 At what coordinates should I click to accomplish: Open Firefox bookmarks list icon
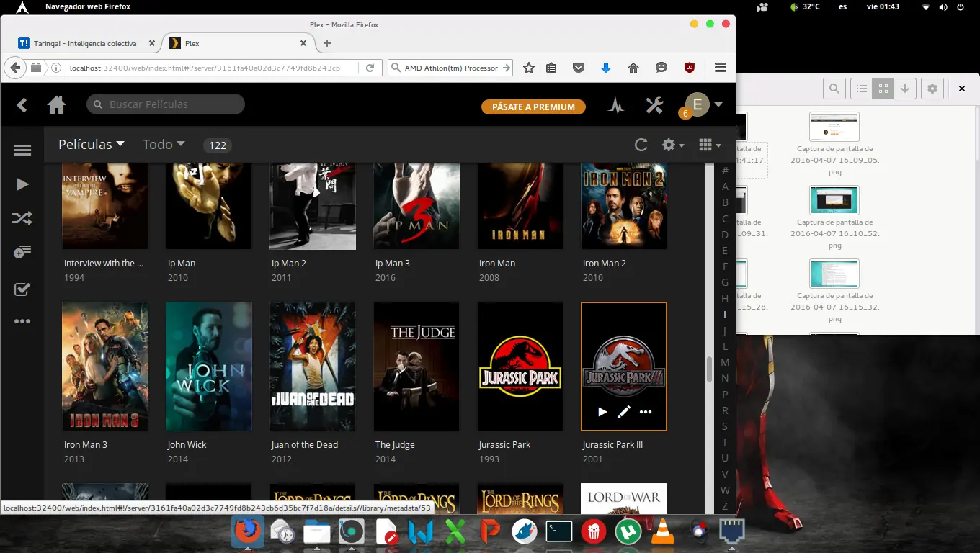pyautogui.click(x=551, y=68)
